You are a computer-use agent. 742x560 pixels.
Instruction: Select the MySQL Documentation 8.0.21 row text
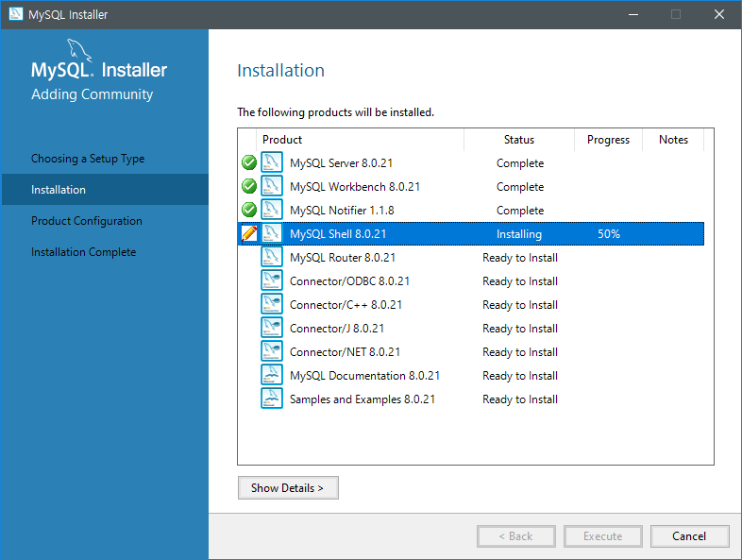364,377
